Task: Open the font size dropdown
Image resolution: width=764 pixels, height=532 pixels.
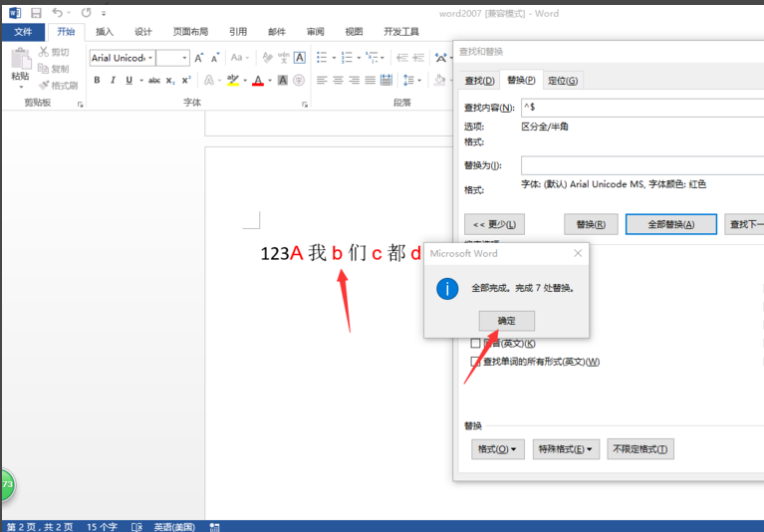Action: click(184, 58)
